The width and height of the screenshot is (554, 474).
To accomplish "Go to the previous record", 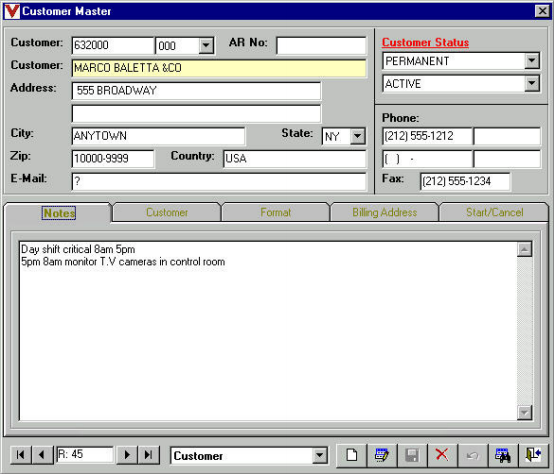I will click(42, 455).
